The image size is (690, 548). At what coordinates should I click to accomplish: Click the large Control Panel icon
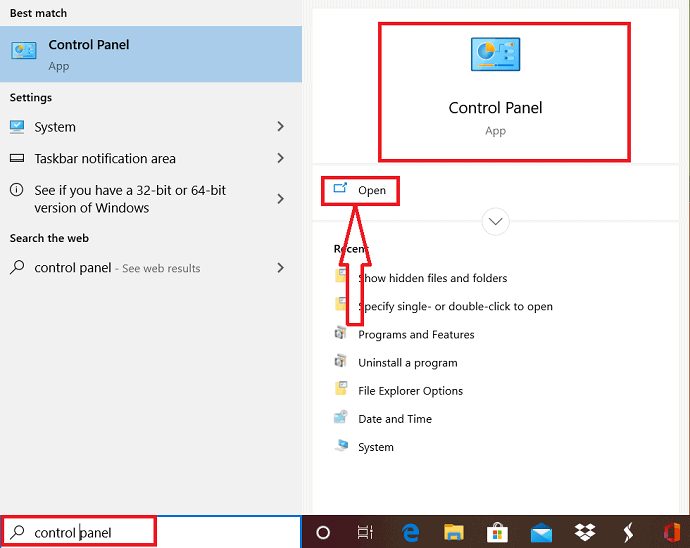[x=495, y=55]
